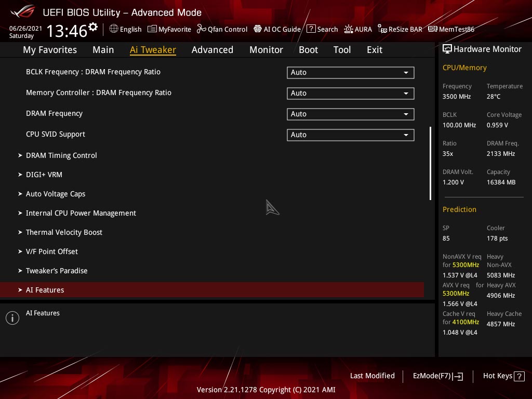Click Last Modified button
The image size is (532, 399).
click(372, 376)
